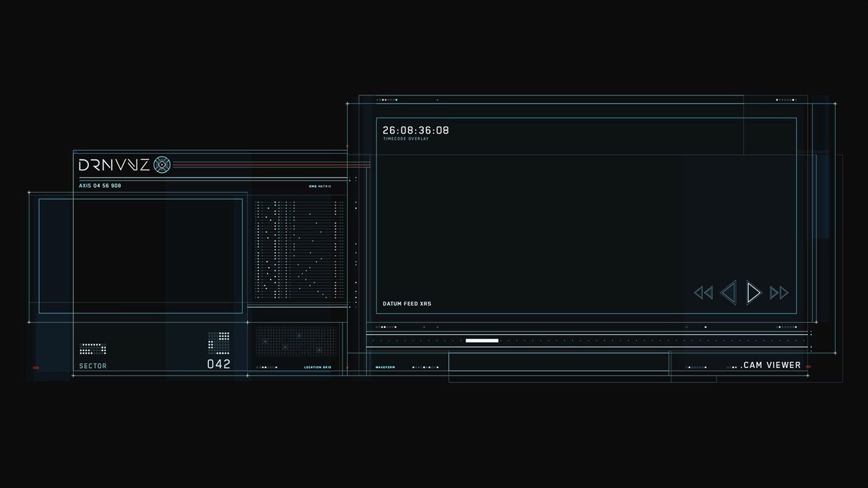This screenshot has height=488, width=868.
Task: Click the dot-matrix icon above SECTOR
Action: (x=93, y=349)
